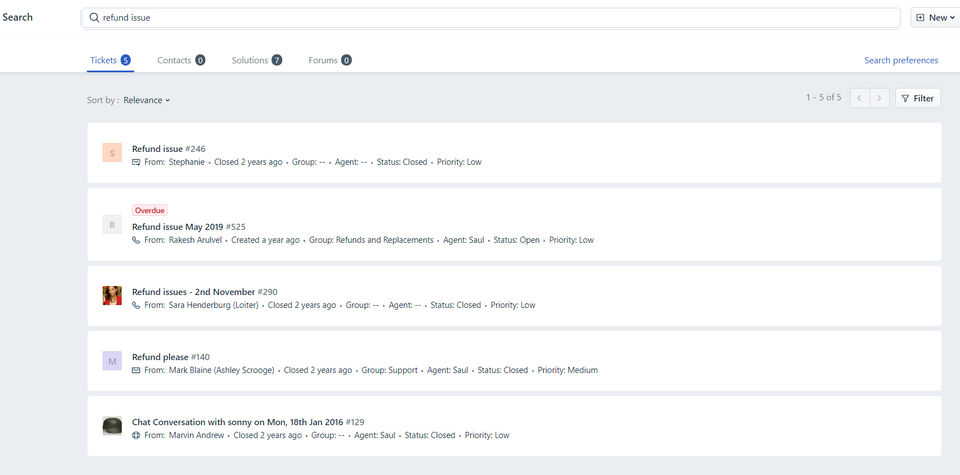This screenshot has width=960, height=475.
Task: Click sender name Marvin Andrew
Action: coord(196,435)
